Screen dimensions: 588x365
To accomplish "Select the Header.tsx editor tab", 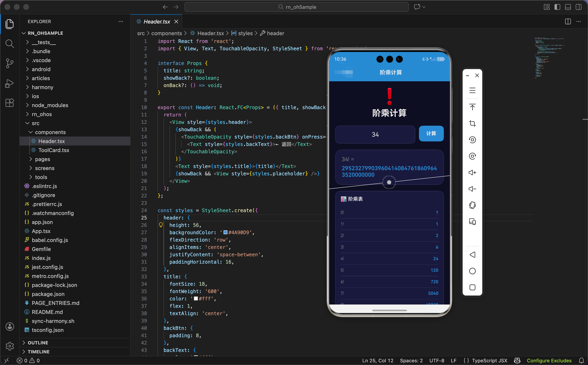I will 157,21.
